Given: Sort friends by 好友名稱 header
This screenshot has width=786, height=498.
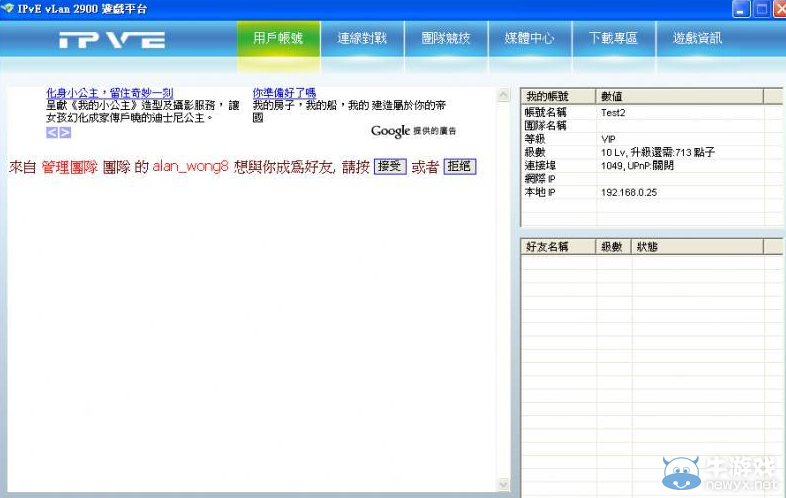Looking at the screenshot, I should 558,246.
